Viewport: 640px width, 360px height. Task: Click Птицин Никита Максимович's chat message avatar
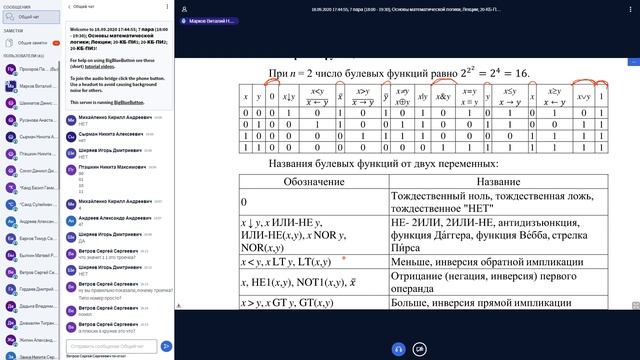71,170
